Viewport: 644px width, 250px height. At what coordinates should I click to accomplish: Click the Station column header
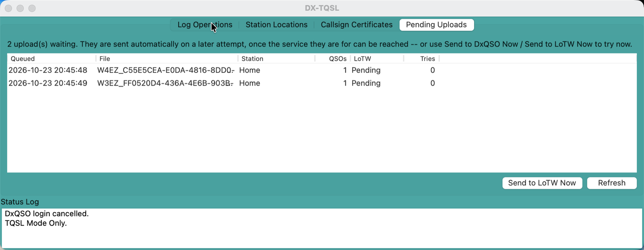[x=277, y=59]
